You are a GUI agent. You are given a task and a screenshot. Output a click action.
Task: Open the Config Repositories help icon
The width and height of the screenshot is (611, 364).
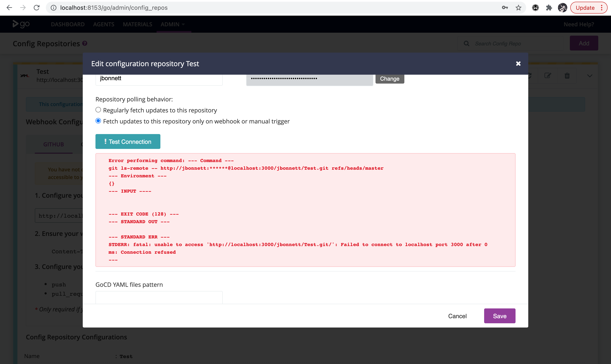click(x=85, y=43)
